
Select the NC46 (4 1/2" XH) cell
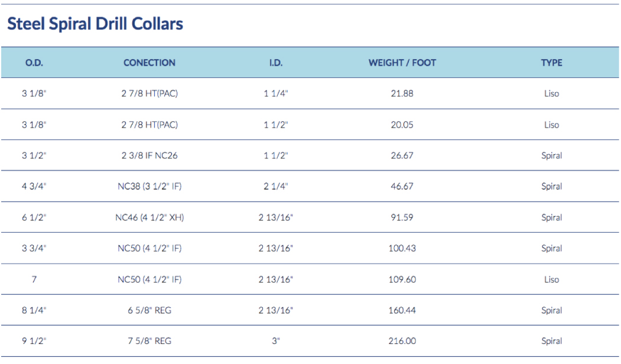pyautogui.click(x=149, y=217)
